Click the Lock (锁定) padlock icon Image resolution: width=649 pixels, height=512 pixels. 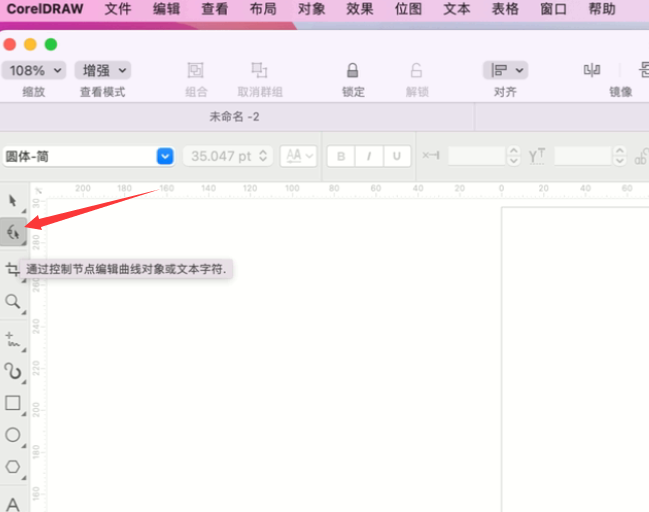coord(352,71)
